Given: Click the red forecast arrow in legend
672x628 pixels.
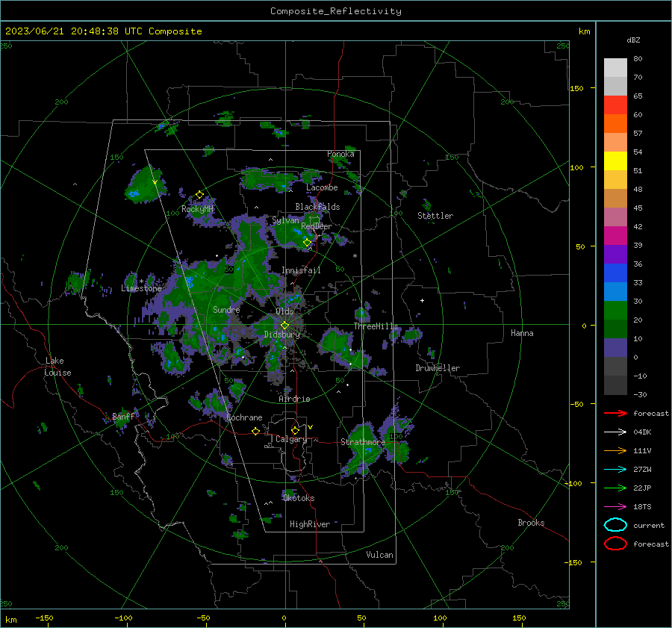Looking at the screenshot, I should 615,413.
